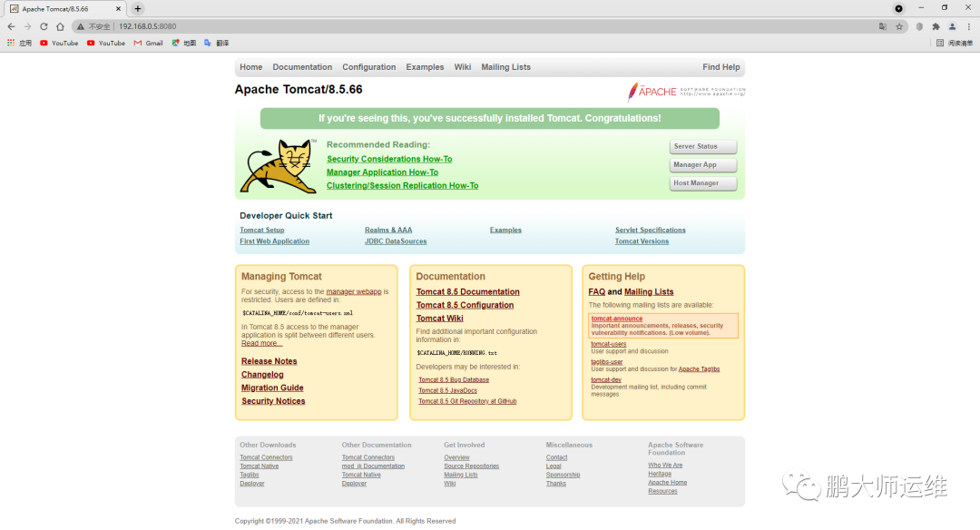Click the Host Manager button
The image size is (980, 530).
[703, 183]
